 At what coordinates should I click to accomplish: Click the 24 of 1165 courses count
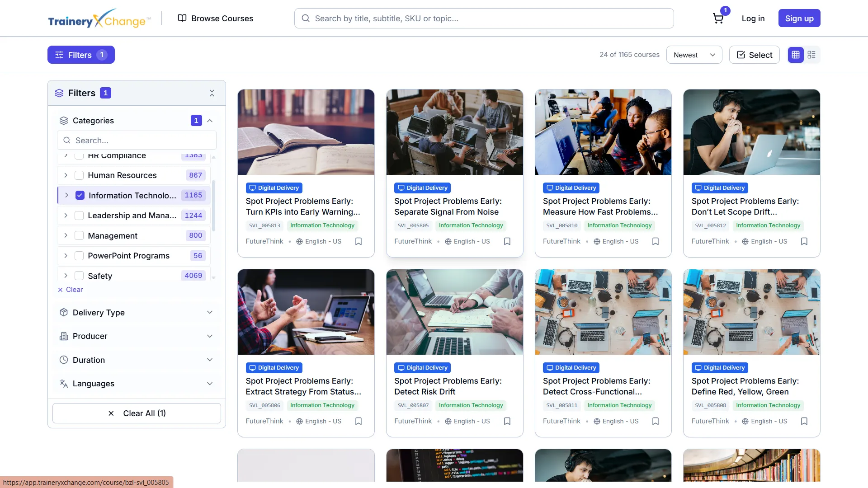tap(629, 55)
